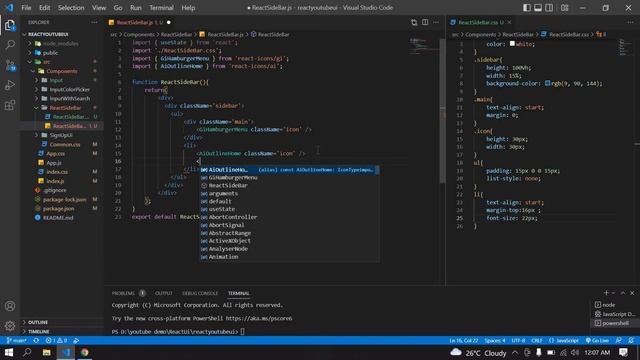Open the Terminal menu
Screen dimensions: 640x360
click(x=161, y=8)
